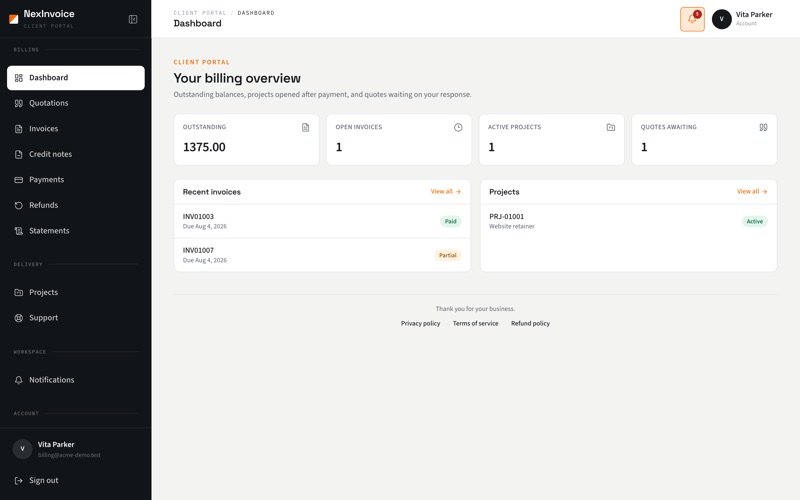Click the Invoices document icon in sidebar

19,129
